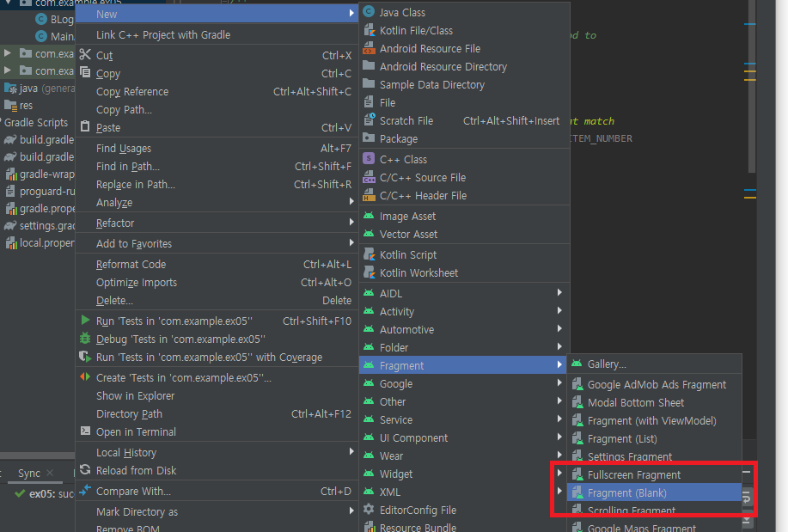Expand the Automotive submenu

pos(465,329)
